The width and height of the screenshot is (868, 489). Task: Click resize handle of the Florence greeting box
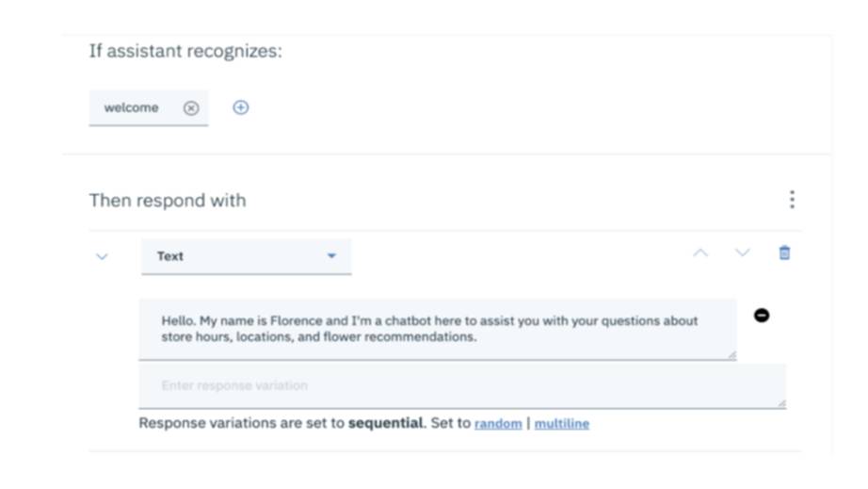point(731,354)
